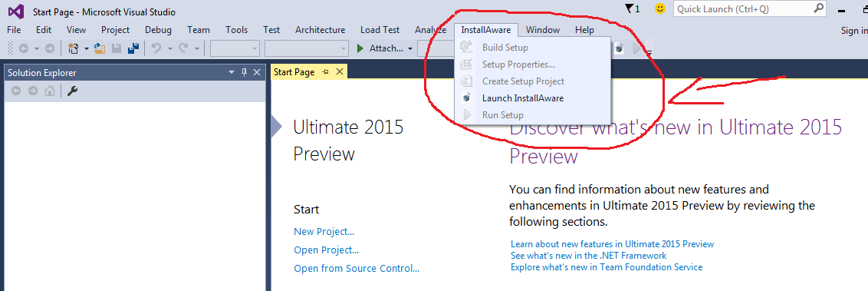Open the Edit menu
The width and height of the screenshot is (868, 291).
tap(44, 30)
